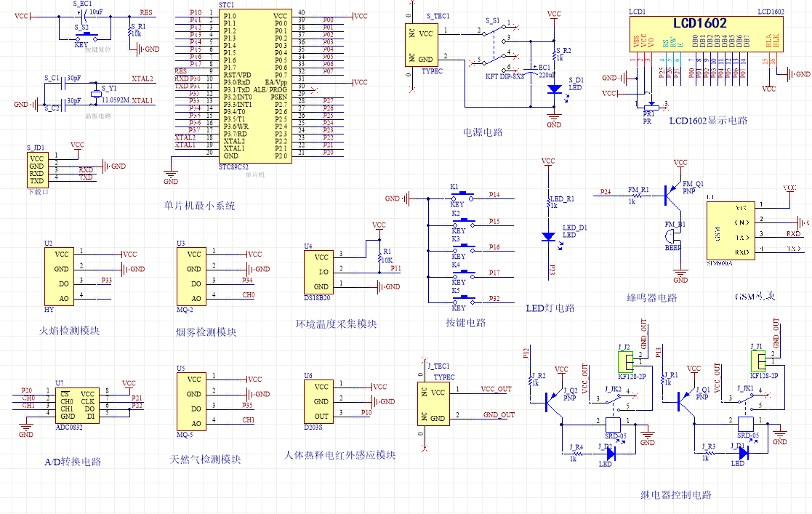Screen dimensions: 812x514
Task: Select the D203S infrared sensor U6
Action: click(318, 401)
